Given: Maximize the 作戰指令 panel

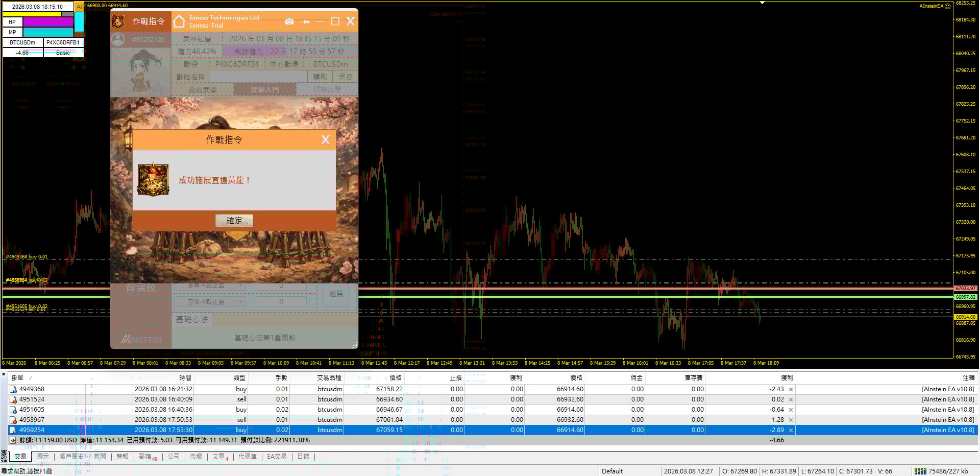Looking at the screenshot, I should click(x=335, y=21).
